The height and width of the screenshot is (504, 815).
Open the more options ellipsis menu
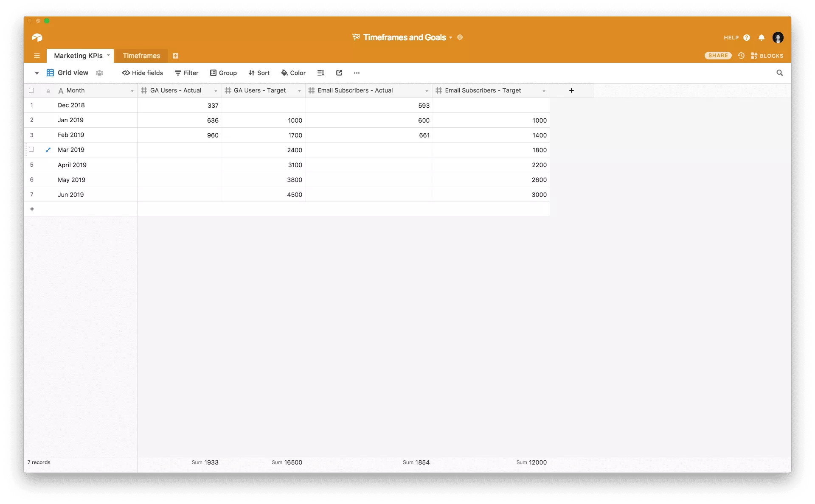[357, 73]
